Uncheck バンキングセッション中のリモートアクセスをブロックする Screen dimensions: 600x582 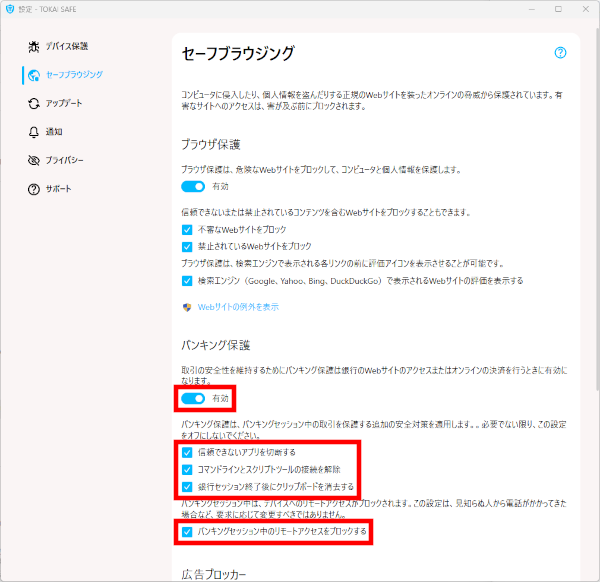pos(187,531)
